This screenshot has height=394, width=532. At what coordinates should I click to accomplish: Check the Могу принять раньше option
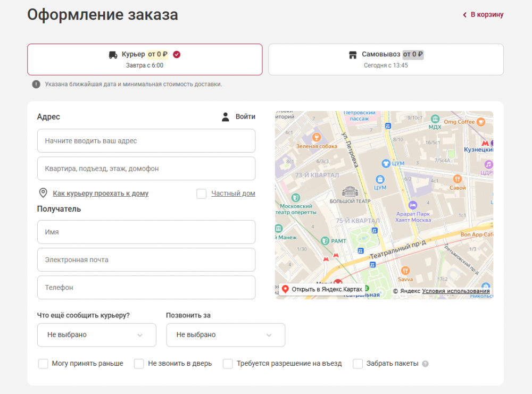[43, 364]
